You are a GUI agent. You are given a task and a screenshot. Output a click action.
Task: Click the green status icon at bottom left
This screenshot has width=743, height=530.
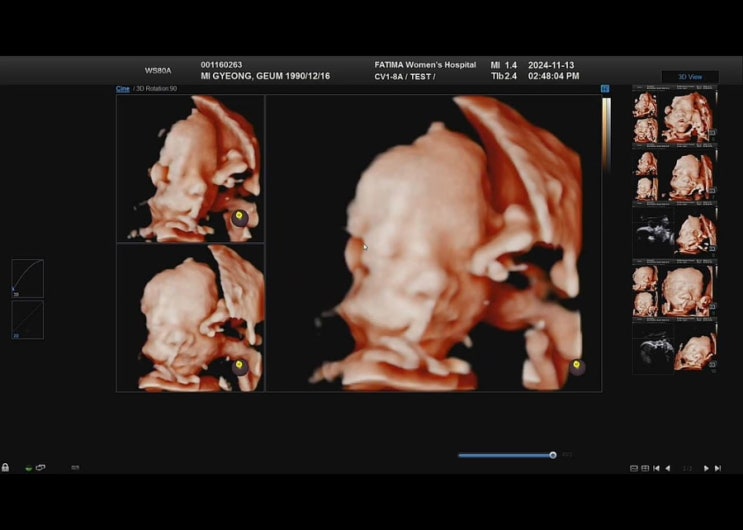coord(28,468)
